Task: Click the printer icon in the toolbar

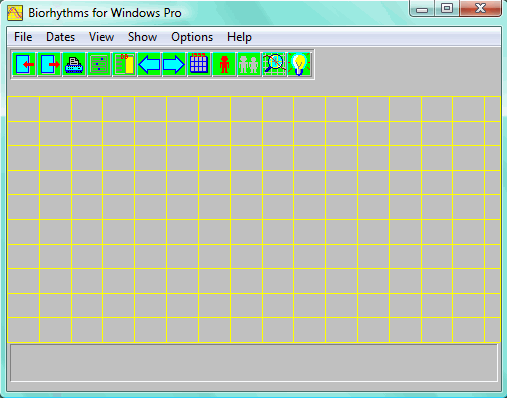Action: tap(74, 64)
